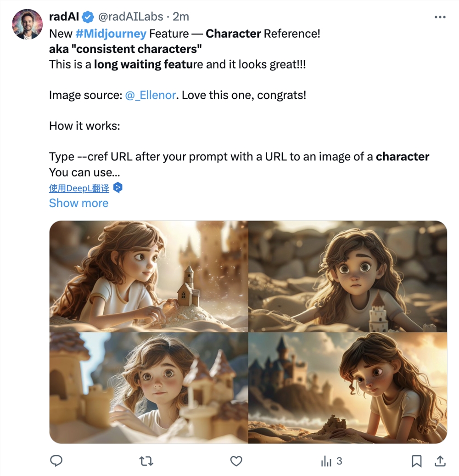Open top-right wide-eyed girl image
This screenshot has height=476, width=459.
click(348, 276)
